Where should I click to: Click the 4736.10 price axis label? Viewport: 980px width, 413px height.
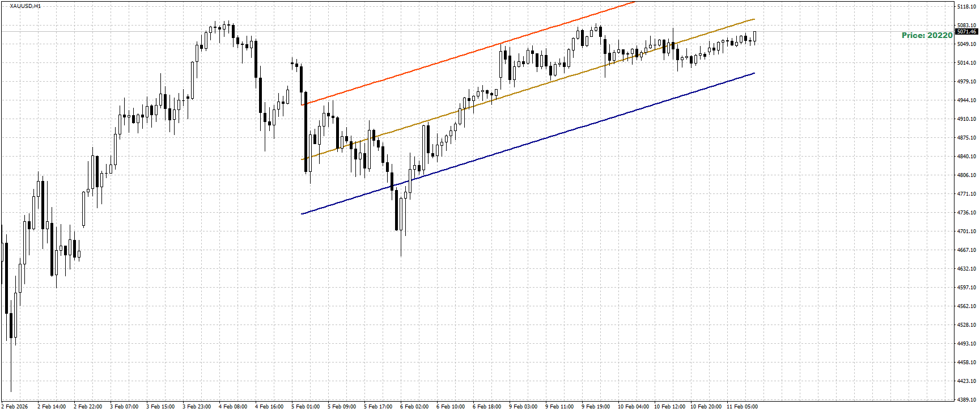click(966, 213)
